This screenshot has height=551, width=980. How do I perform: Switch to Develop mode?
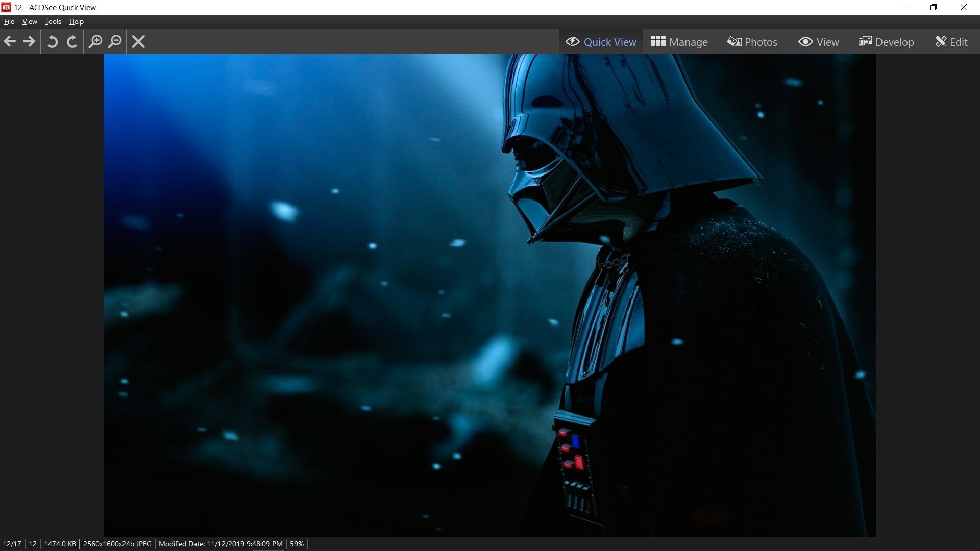[886, 42]
